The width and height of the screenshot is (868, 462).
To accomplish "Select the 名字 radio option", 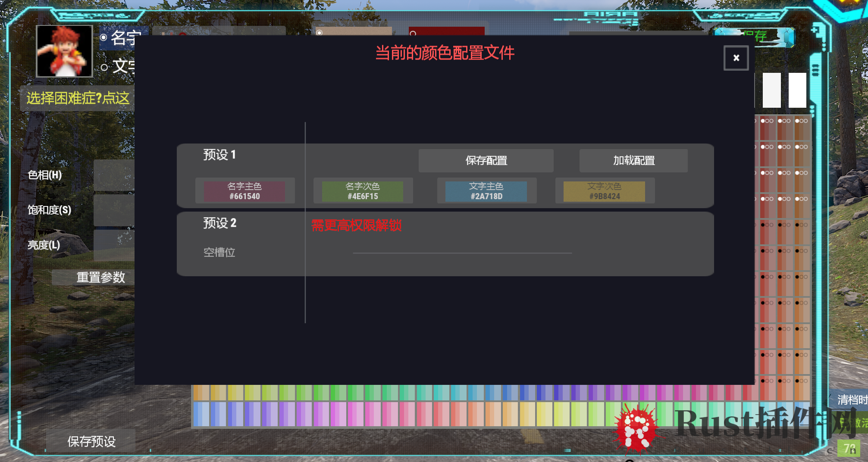I will click(104, 38).
